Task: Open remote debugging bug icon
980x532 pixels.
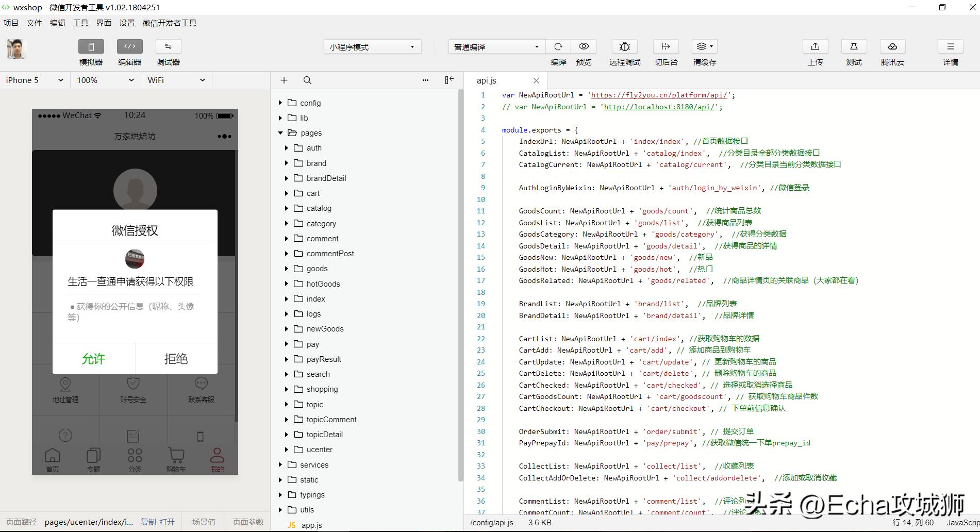Action: coord(624,46)
